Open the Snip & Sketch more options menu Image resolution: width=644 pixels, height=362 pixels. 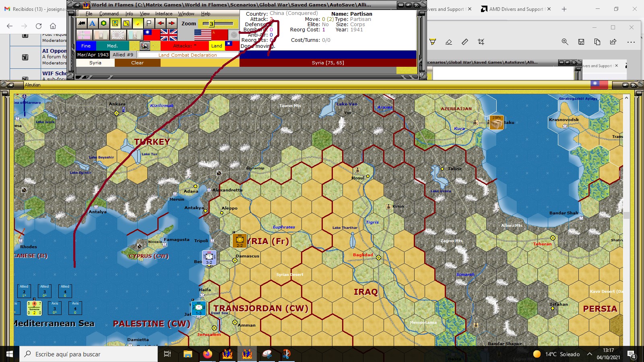tap(631, 42)
